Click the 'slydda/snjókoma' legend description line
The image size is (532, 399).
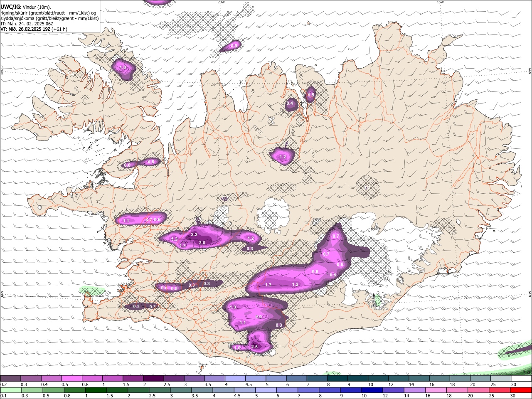pyautogui.click(x=49, y=18)
